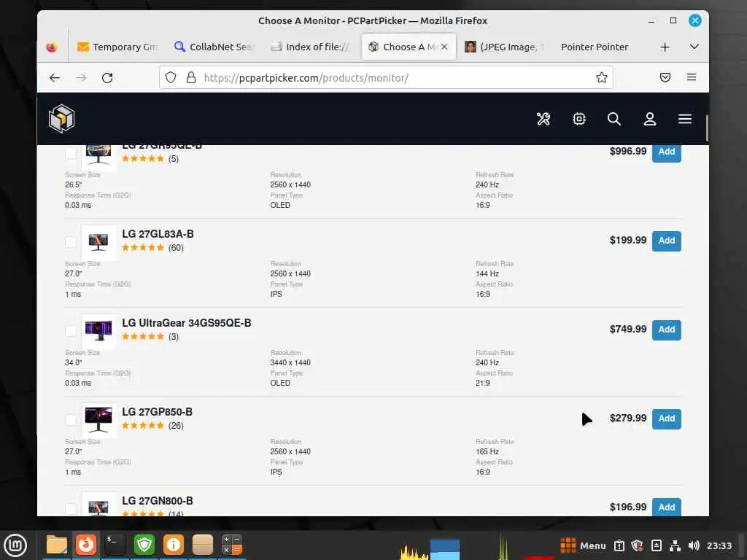Open the Menu applet in the panel
The image size is (747, 560).
583,545
